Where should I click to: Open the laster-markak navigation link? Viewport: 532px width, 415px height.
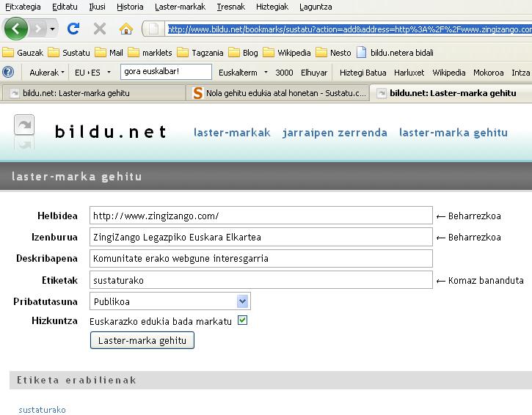pos(232,133)
